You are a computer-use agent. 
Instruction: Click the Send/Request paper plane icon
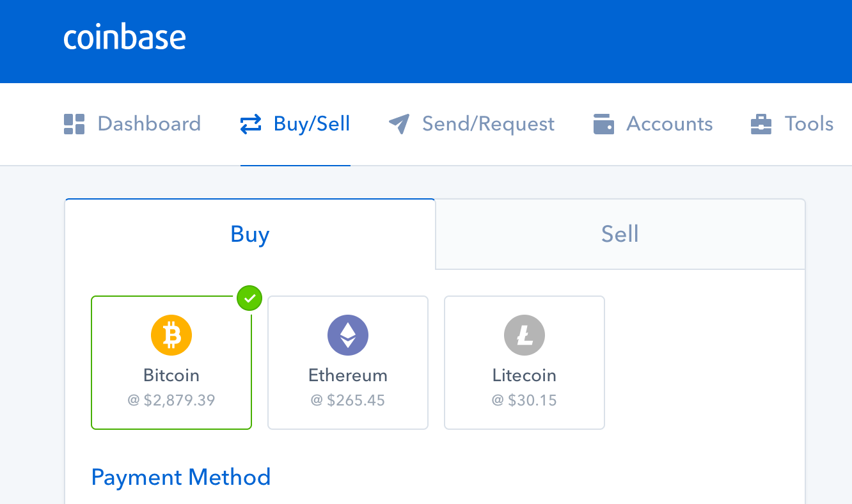399,124
